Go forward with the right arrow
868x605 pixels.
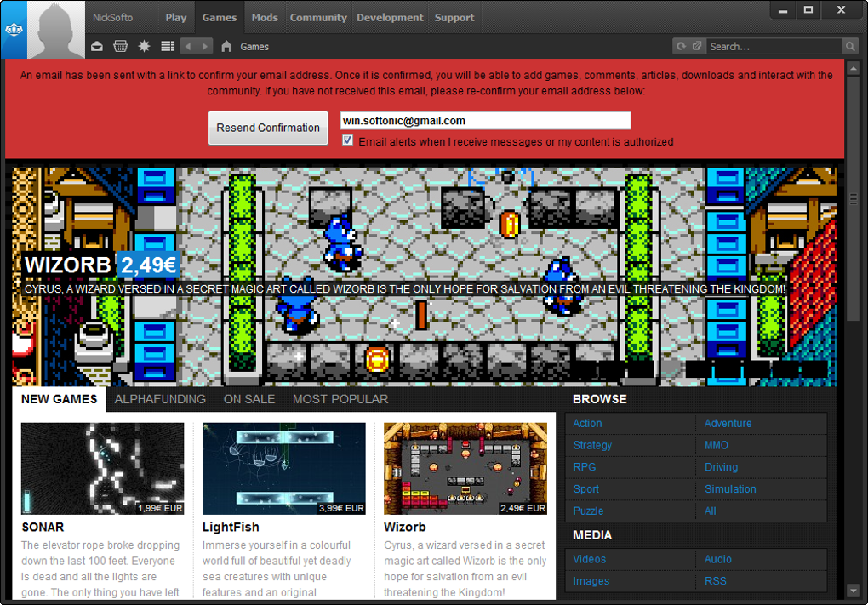click(205, 47)
